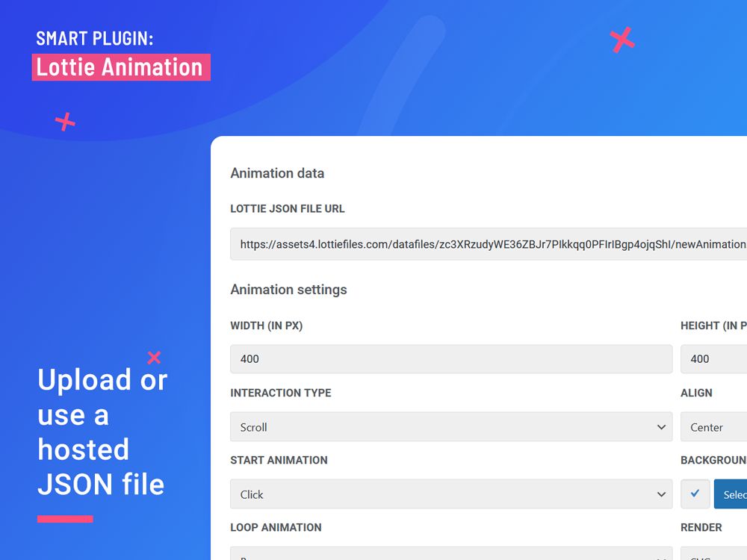Click the background color checkmark swatch
This screenshot has height=560, width=747.
695,494
